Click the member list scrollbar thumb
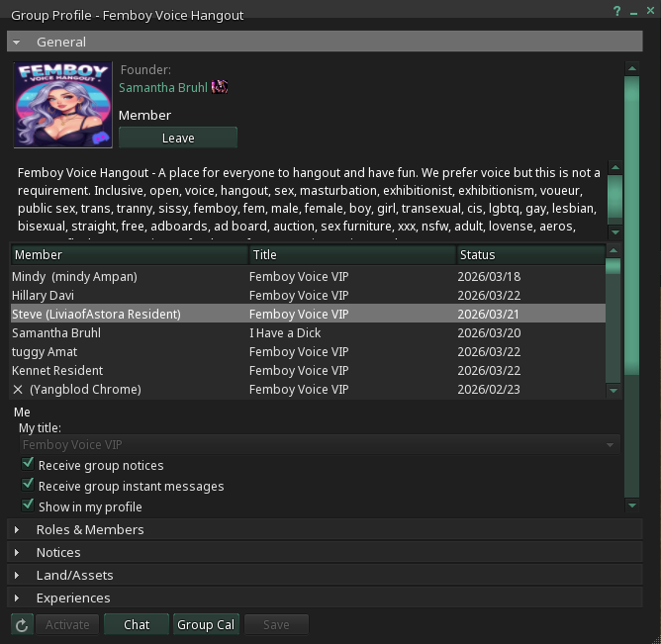Screen dimensions: 661x644 pos(614,266)
